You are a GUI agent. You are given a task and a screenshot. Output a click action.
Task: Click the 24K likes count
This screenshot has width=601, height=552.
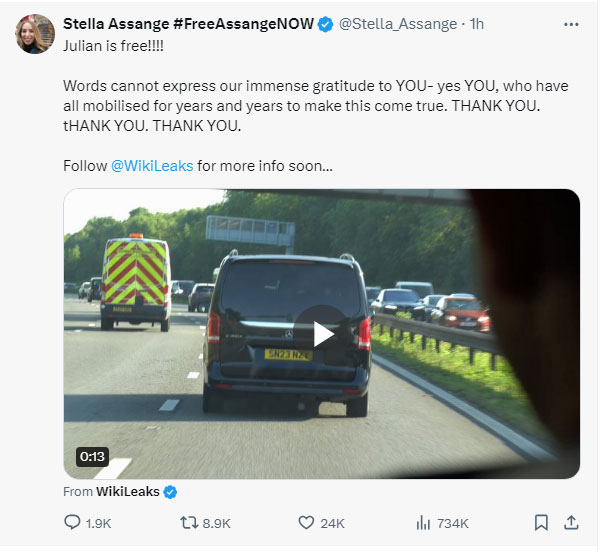[333, 523]
